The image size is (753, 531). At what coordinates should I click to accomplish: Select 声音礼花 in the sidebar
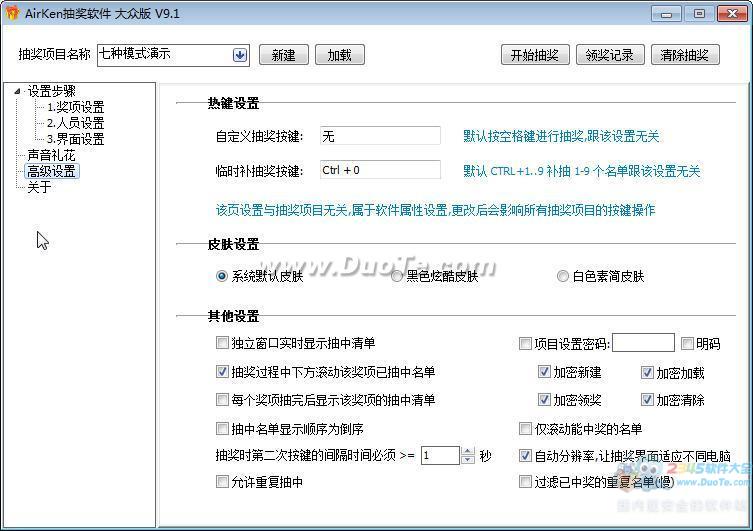(51, 155)
